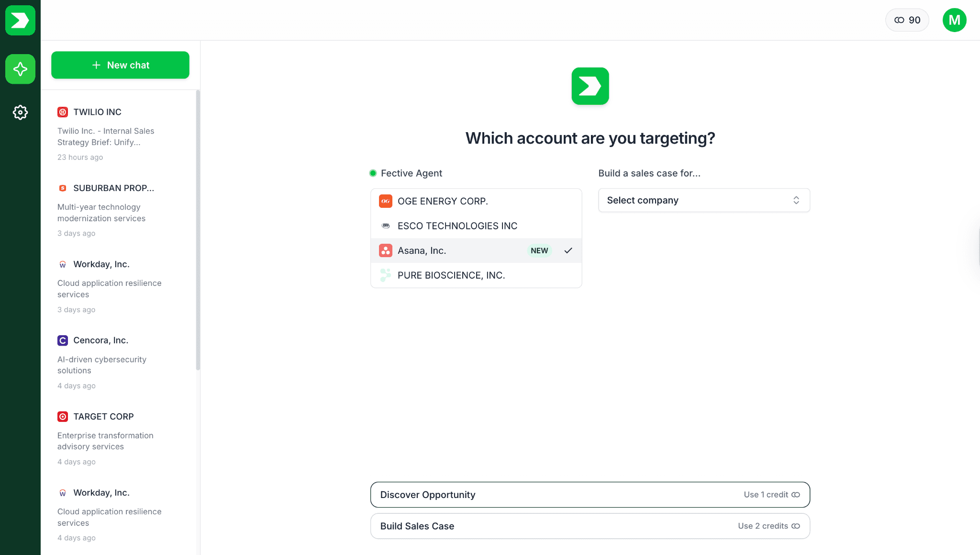
Task: Click the credits counter showing 90
Action: click(907, 20)
